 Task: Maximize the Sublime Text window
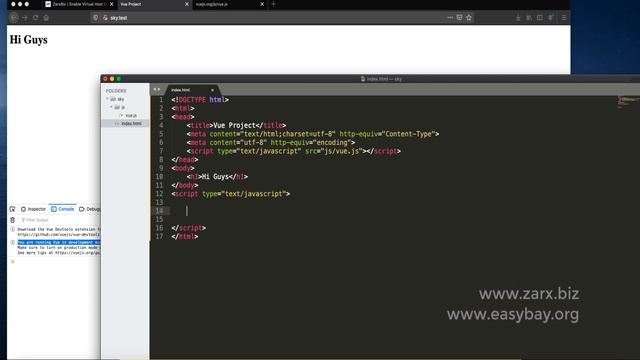point(119,79)
